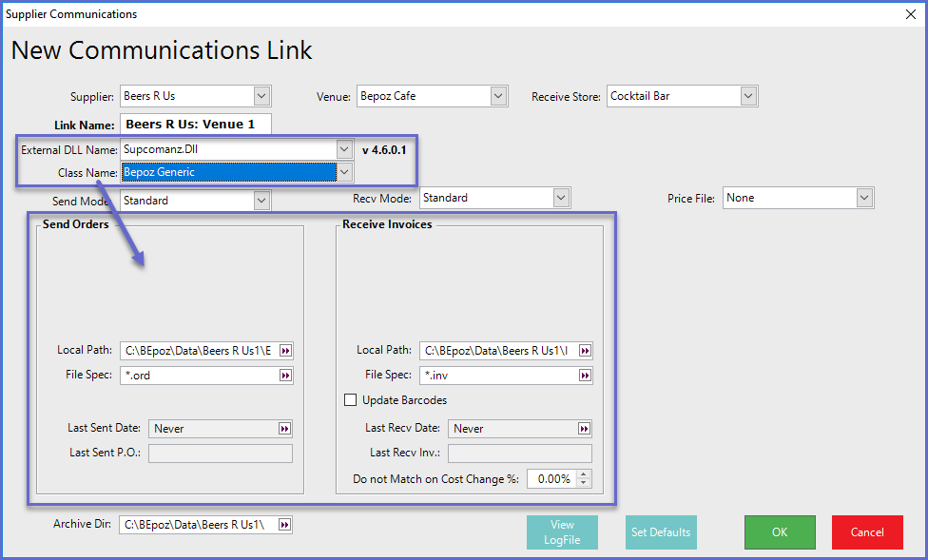Image resolution: width=928 pixels, height=560 pixels.
Task: Open the Receive Store dropdown
Action: coord(748,96)
